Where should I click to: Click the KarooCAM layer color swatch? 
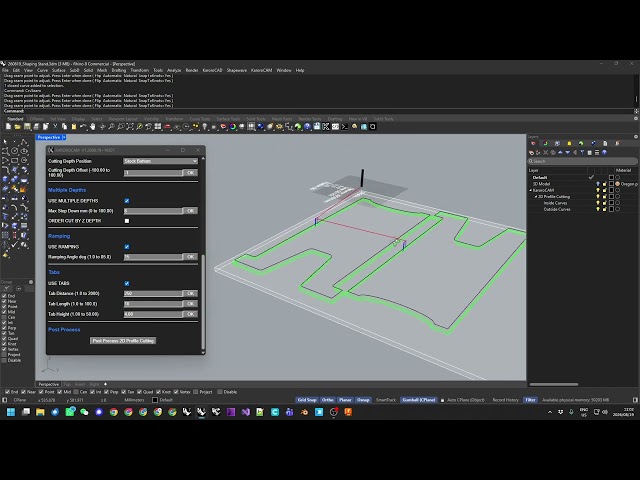click(x=611, y=190)
